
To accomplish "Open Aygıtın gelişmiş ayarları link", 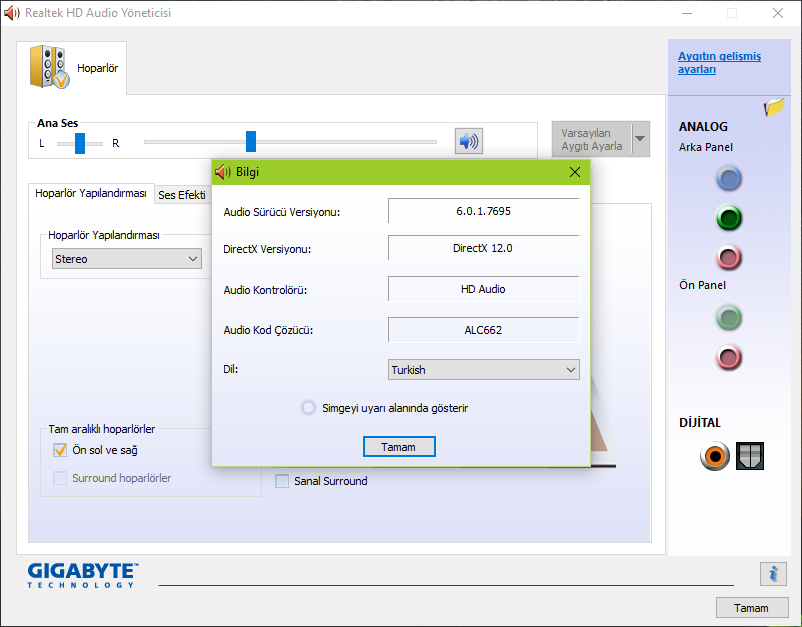I will (719, 63).
